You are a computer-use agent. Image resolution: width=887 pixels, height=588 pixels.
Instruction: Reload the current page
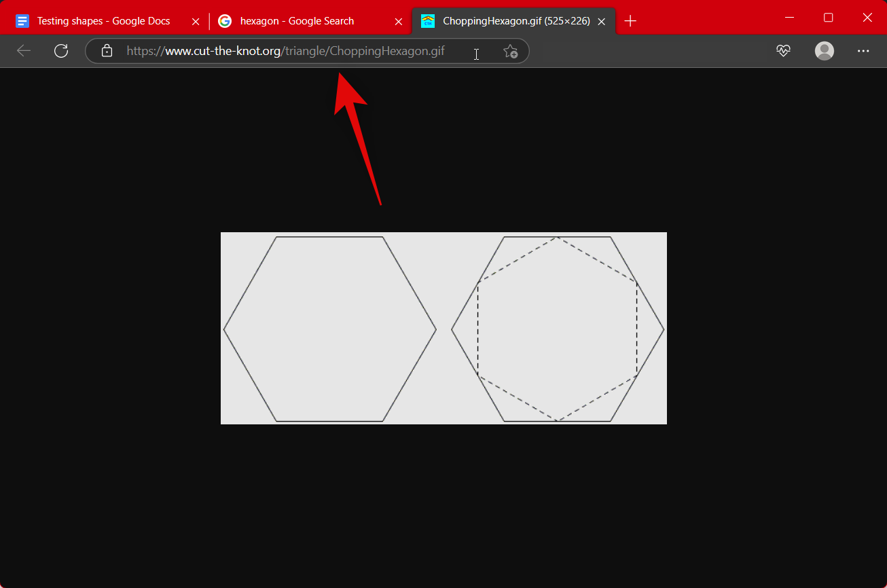click(61, 51)
